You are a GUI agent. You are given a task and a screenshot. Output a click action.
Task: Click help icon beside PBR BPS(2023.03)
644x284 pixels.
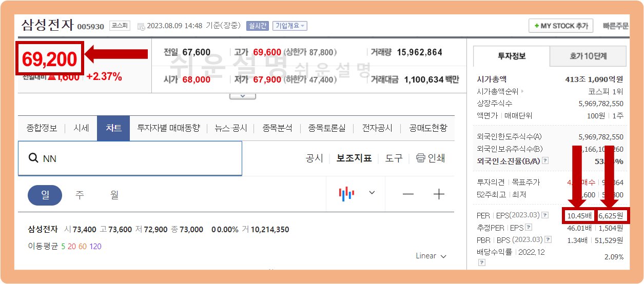point(549,239)
